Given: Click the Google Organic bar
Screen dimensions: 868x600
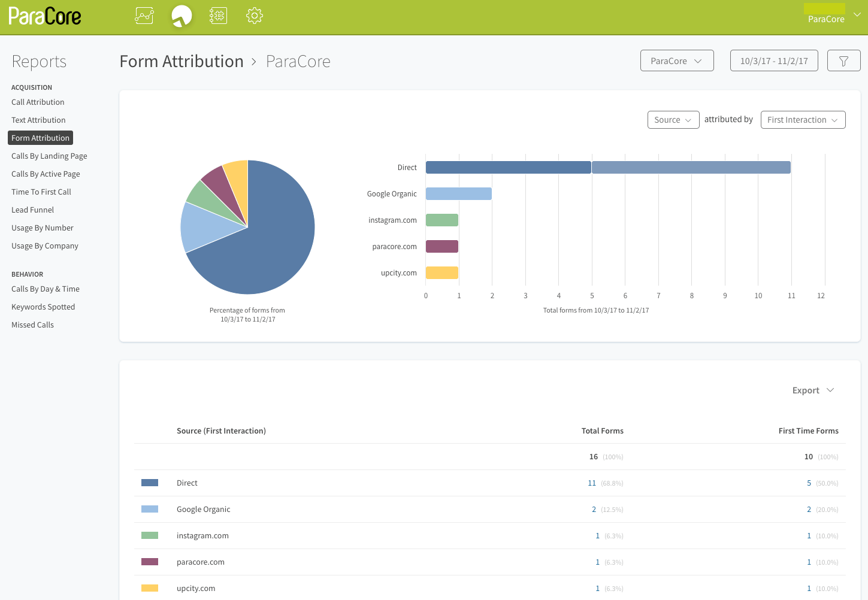Looking at the screenshot, I should pyautogui.click(x=459, y=193).
